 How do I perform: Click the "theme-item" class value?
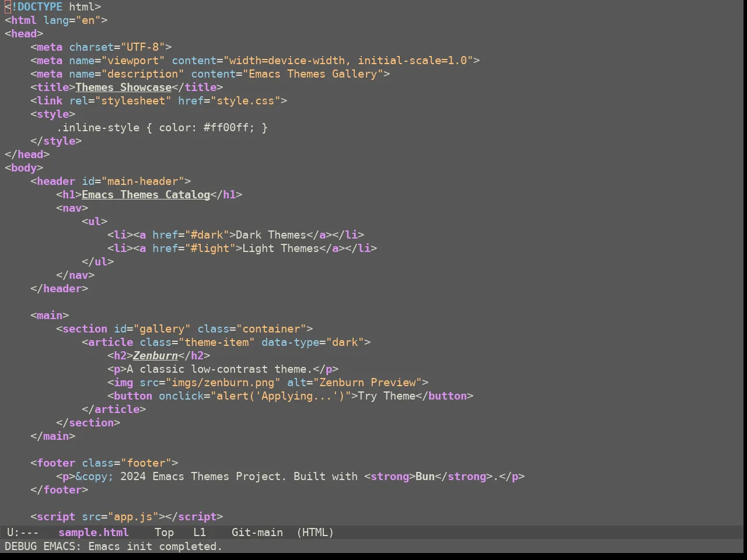[x=217, y=342]
